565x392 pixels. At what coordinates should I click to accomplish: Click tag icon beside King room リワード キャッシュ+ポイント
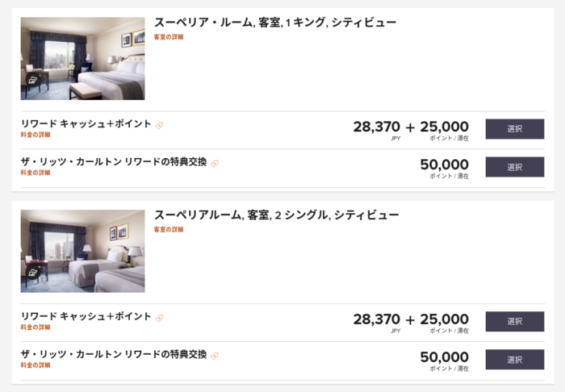(x=159, y=125)
